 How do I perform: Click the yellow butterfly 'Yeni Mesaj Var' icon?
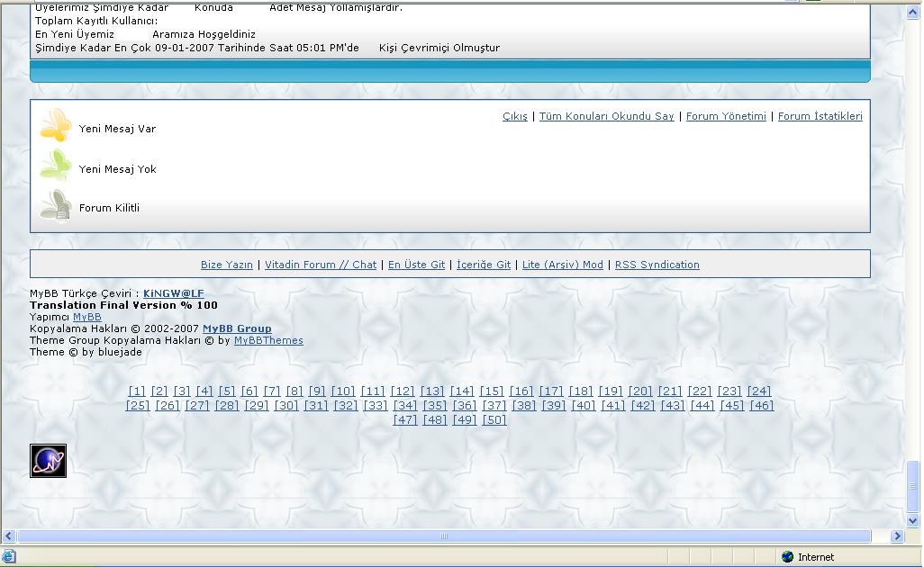pyautogui.click(x=55, y=127)
